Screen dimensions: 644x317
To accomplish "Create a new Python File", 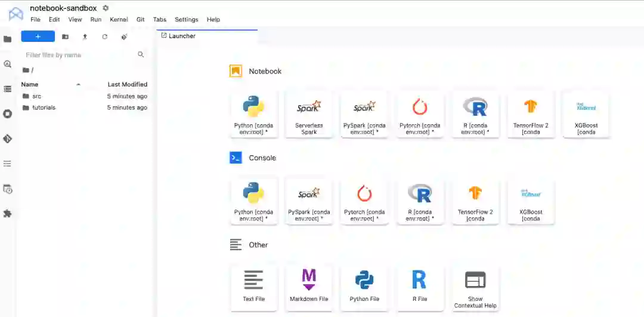I will pyautogui.click(x=364, y=287).
